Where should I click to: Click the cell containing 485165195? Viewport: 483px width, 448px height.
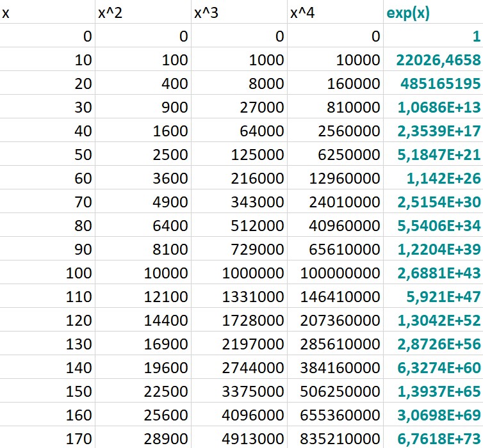434,83
